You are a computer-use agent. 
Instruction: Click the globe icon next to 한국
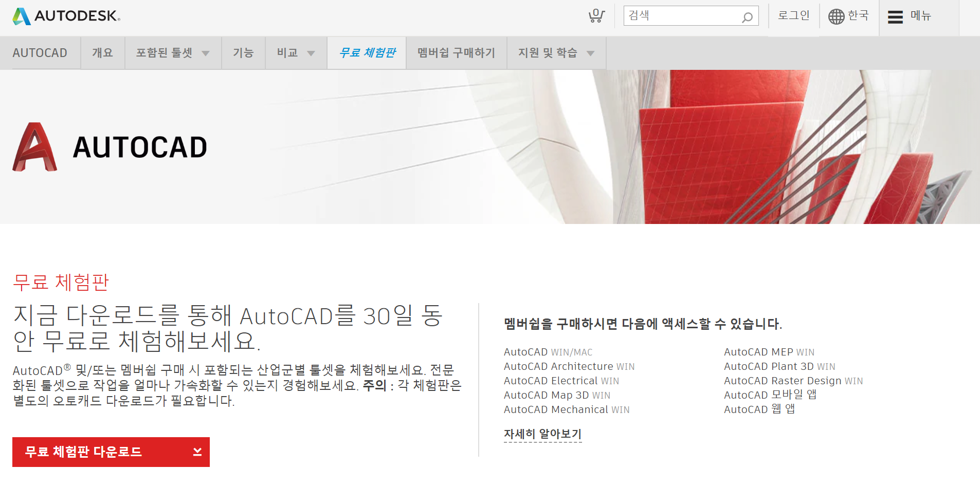836,16
